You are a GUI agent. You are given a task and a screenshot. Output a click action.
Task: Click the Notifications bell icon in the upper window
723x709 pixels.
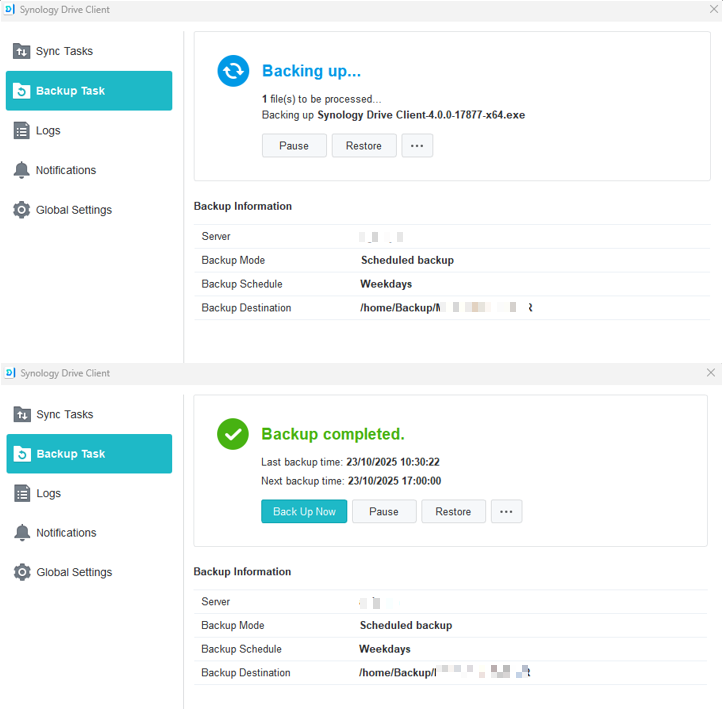[21, 170]
